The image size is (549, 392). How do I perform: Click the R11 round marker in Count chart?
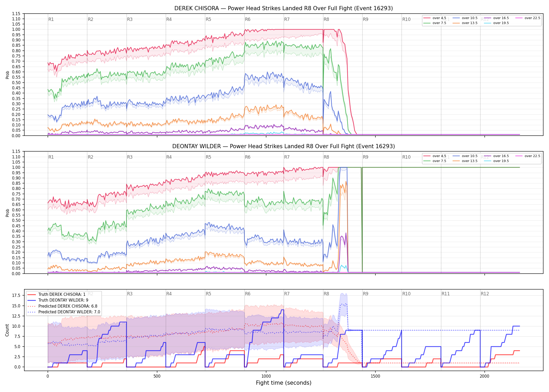pyautogui.click(x=446, y=294)
